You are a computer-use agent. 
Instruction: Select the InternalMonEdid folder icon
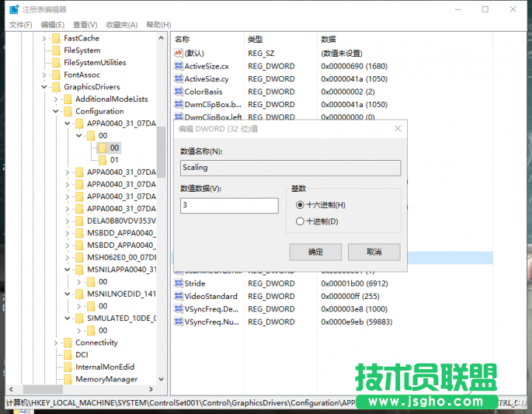[68, 367]
